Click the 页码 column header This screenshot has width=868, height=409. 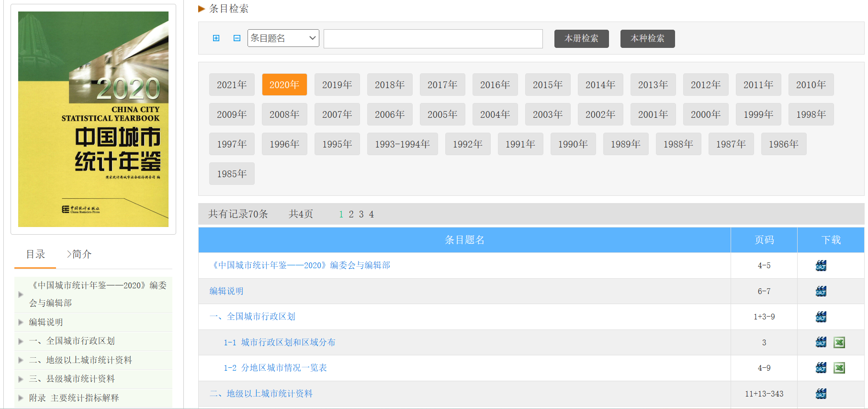[764, 240]
